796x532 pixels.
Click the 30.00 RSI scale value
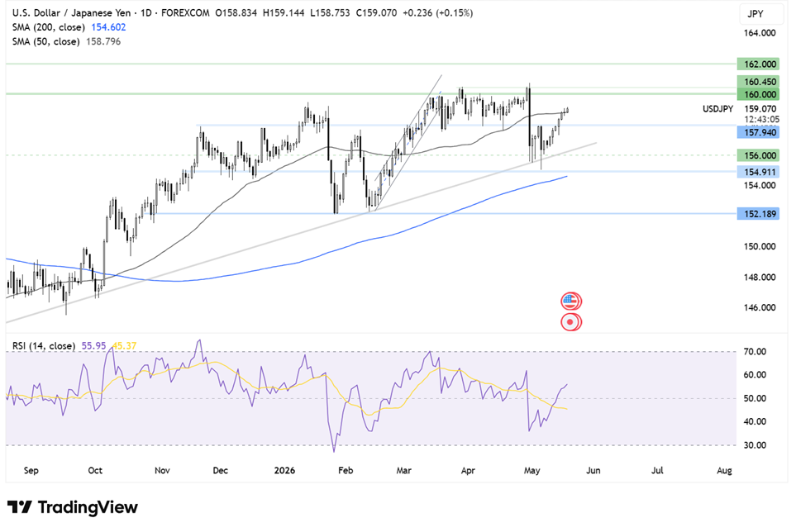pos(755,445)
